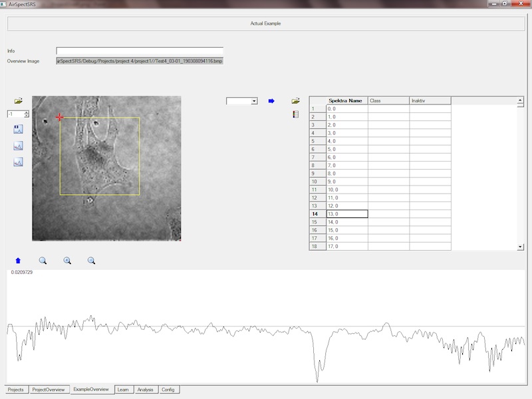Click the Info text field
This screenshot has height=399, width=532.
(x=140, y=51)
